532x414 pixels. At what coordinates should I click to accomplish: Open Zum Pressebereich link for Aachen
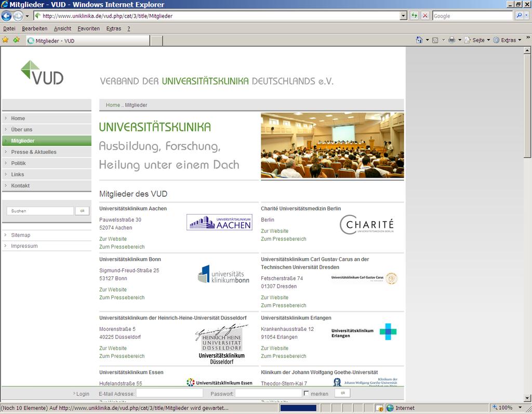pyautogui.click(x=122, y=247)
